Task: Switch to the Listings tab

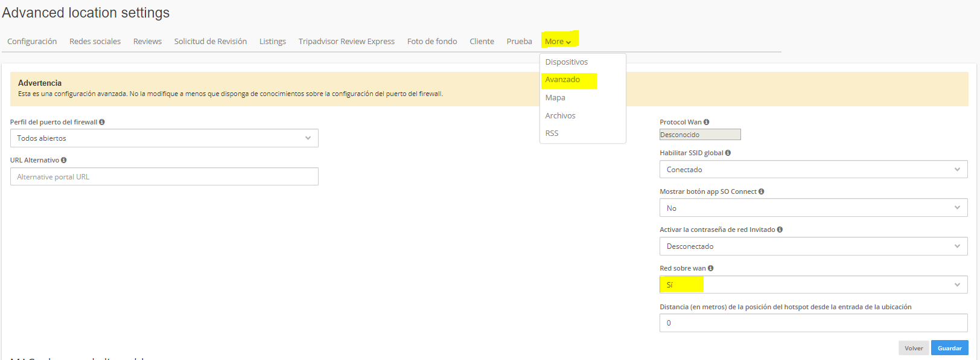Action: point(273,41)
